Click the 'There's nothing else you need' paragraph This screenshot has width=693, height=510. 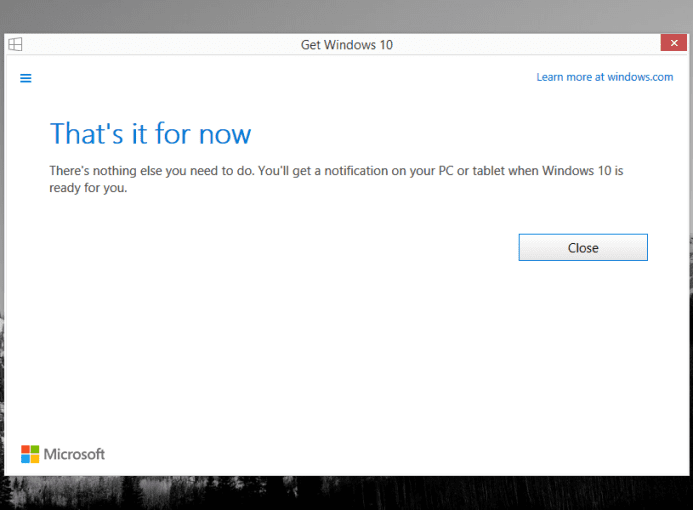tap(336, 179)
